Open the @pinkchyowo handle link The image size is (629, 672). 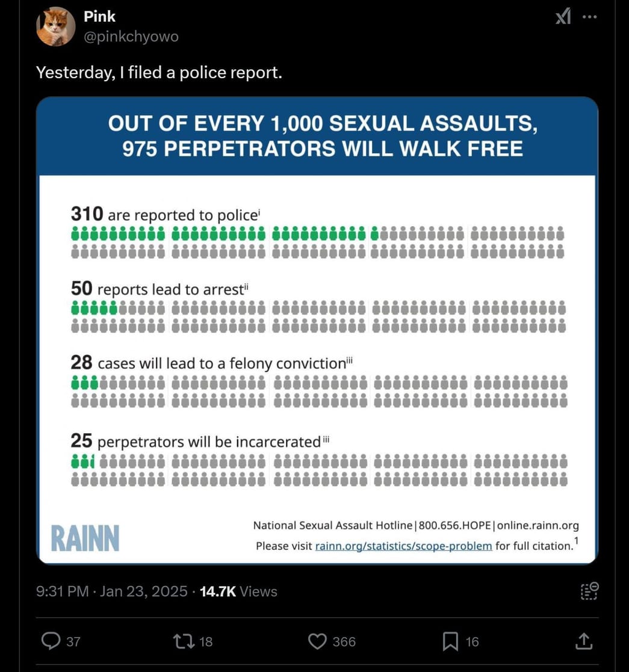[131, 37]
